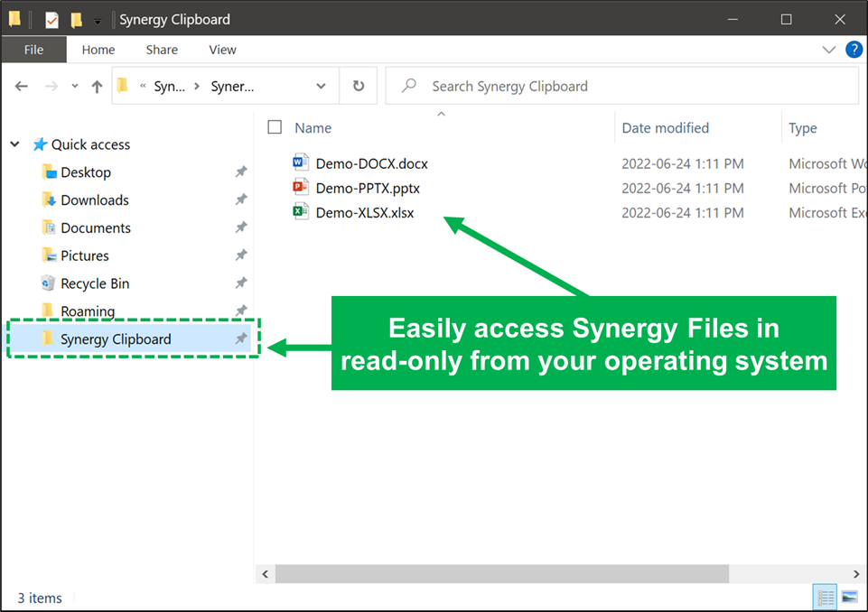Screen dimensions: 868x612
Task: Show hidden path levels via double chevron
Action: click(x=143, y=86)
